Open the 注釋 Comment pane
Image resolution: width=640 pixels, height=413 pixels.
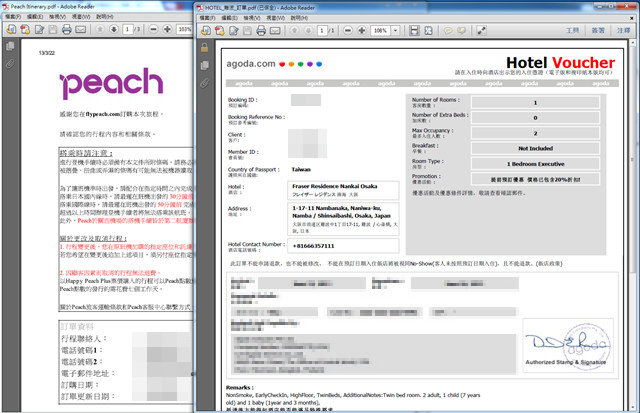623,31
